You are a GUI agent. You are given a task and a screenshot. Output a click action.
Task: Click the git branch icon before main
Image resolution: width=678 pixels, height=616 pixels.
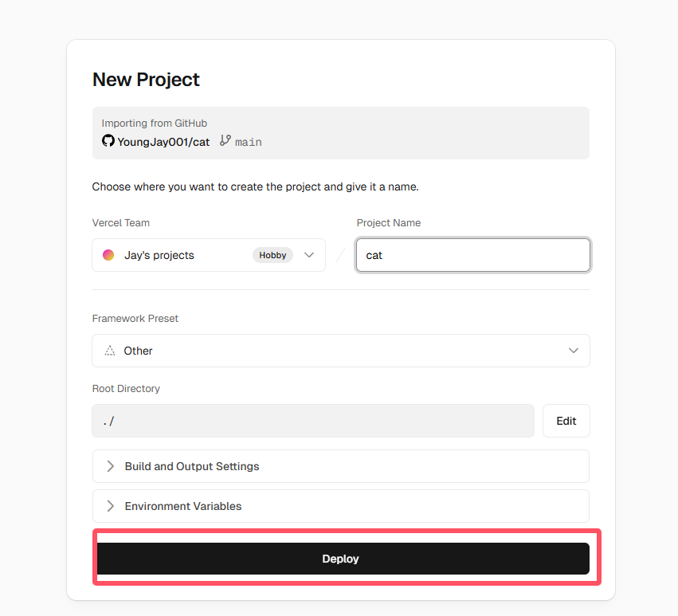224,141
